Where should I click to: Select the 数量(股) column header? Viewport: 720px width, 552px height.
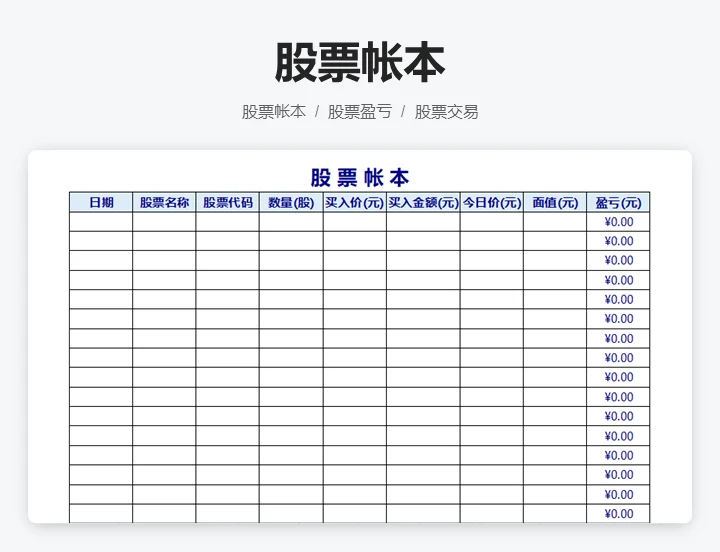pos(291,202)
